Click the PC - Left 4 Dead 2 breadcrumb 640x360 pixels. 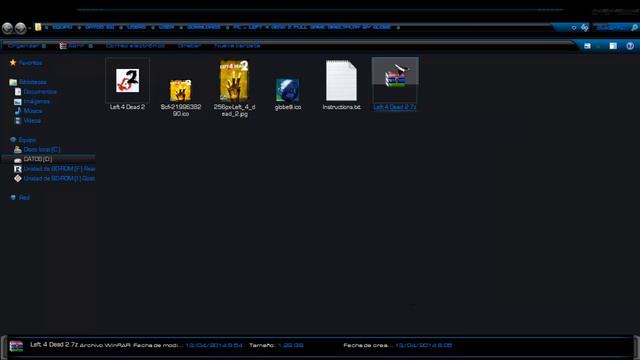pyautogui.click(x=312, y=27)
